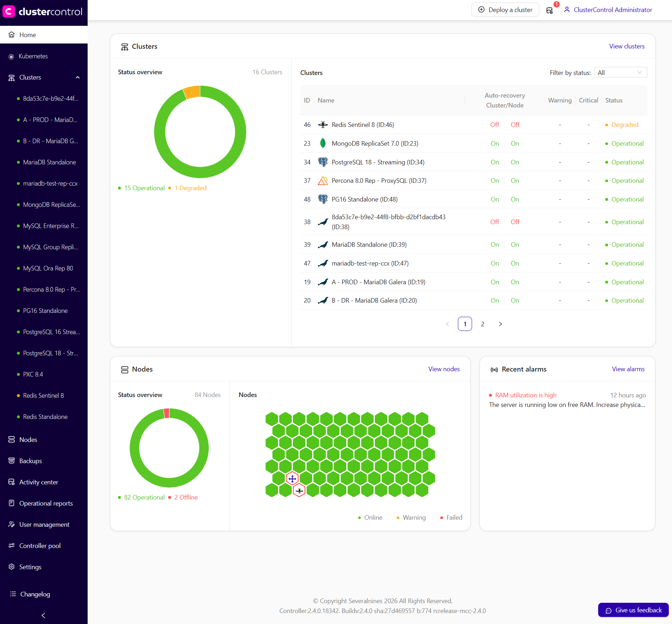Click the Name column header

(x=326, y=100)
